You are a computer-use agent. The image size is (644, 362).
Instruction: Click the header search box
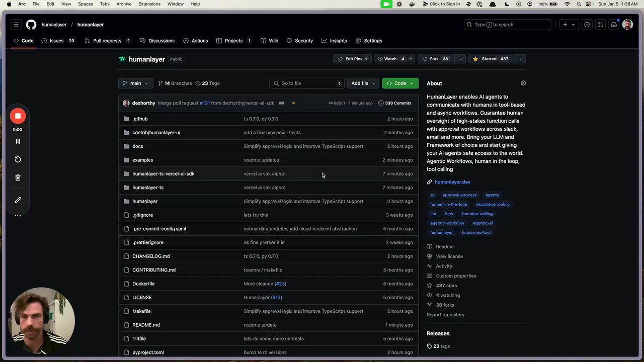tap(507, 25)
